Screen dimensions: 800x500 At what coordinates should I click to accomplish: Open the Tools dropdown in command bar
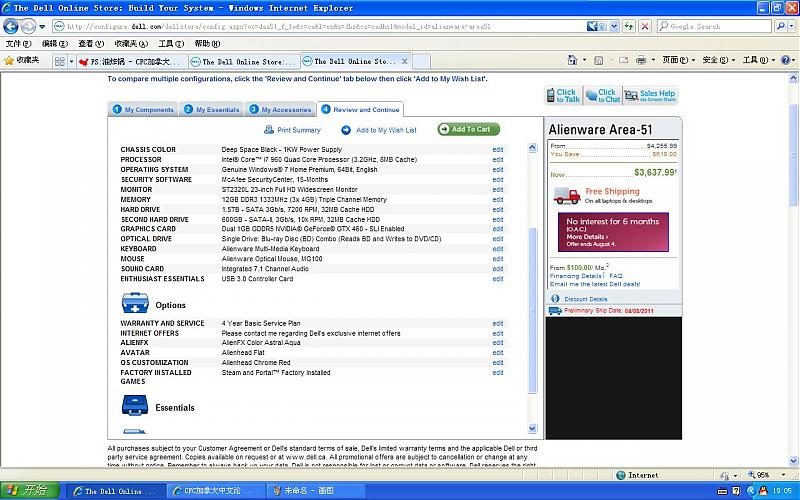click(759, 60)
